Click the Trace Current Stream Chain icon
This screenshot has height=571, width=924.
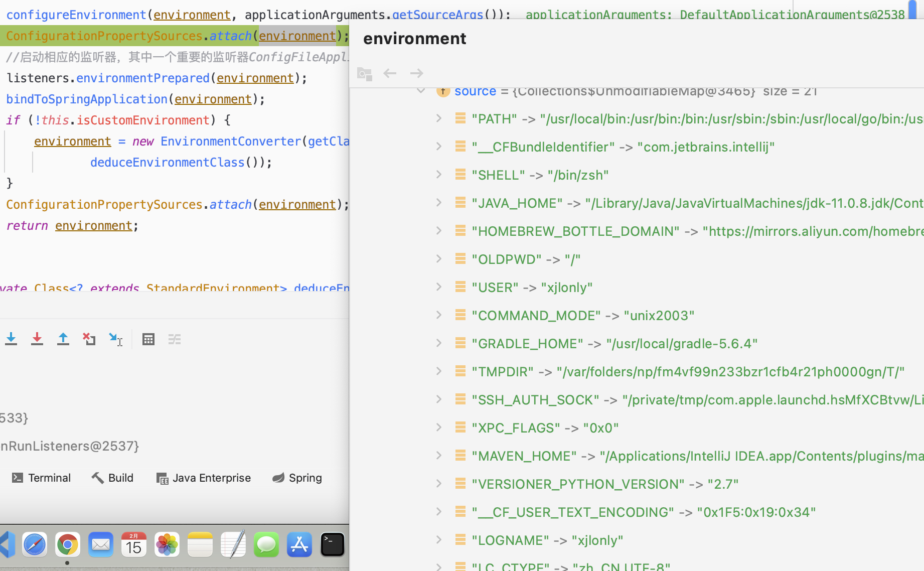click(175, 339)
